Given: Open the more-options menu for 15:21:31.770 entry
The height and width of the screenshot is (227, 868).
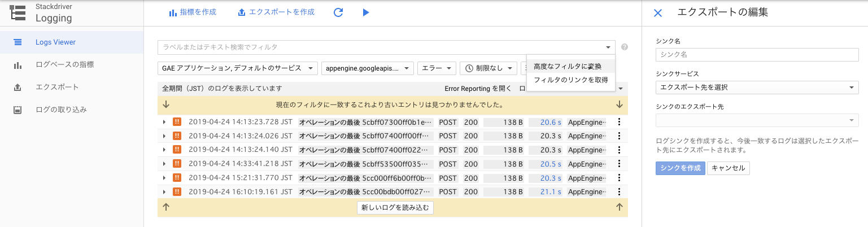Looking at the screenshot, I should click(619, 178).
